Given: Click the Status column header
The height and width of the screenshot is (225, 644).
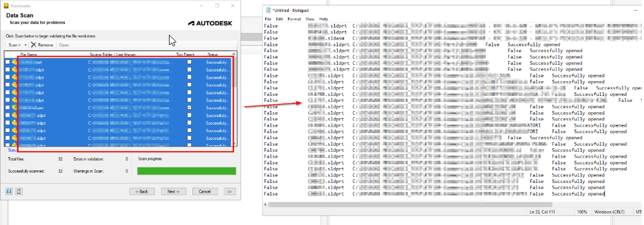Looking at the screenshot, I should click(212, 54).
